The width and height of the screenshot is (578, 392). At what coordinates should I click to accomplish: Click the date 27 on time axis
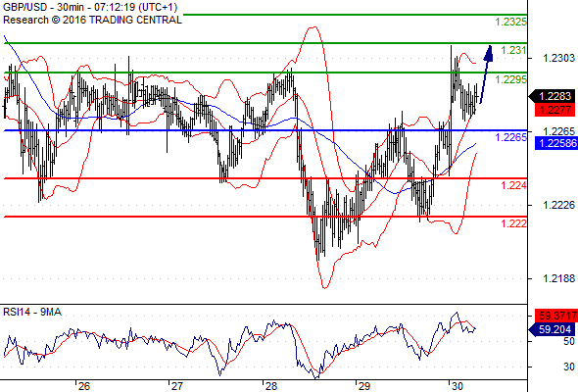(x=177, y=386)
